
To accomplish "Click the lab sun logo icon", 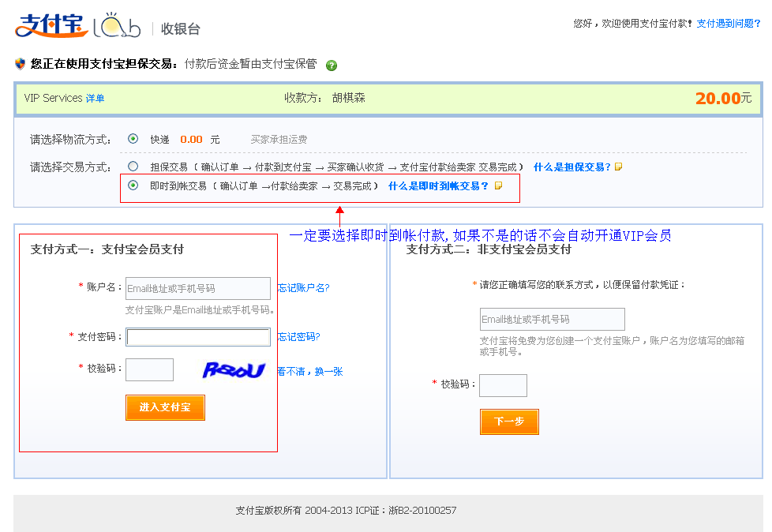I will (117, 25).
